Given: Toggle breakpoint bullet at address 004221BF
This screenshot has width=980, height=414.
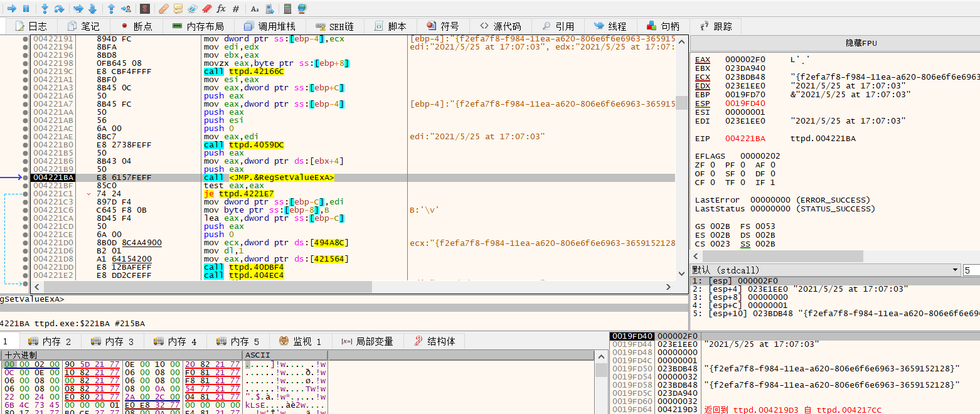Looking at the screenshot, I should [26, 186].
